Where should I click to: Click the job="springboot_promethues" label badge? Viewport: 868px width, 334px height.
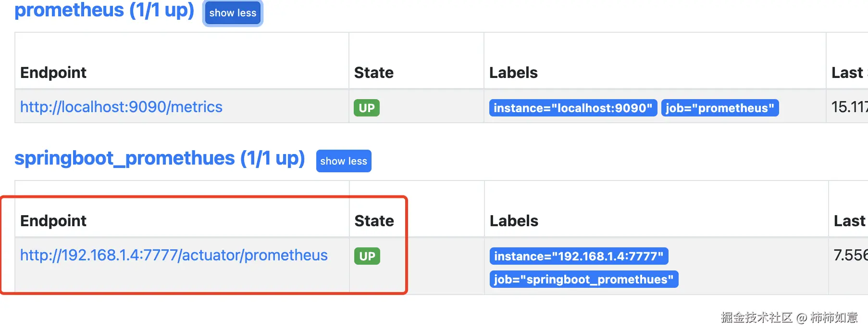pyautogui.click(x=583, y=279)
